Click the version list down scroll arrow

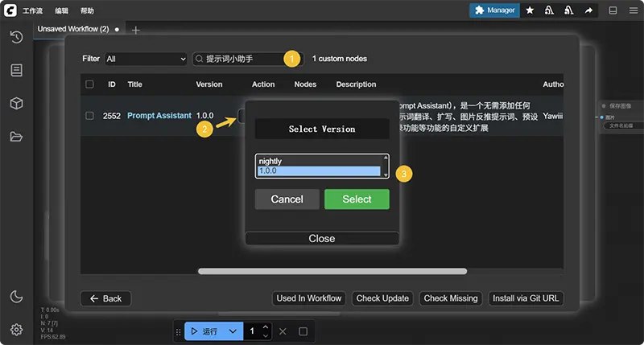click(386, 175)
